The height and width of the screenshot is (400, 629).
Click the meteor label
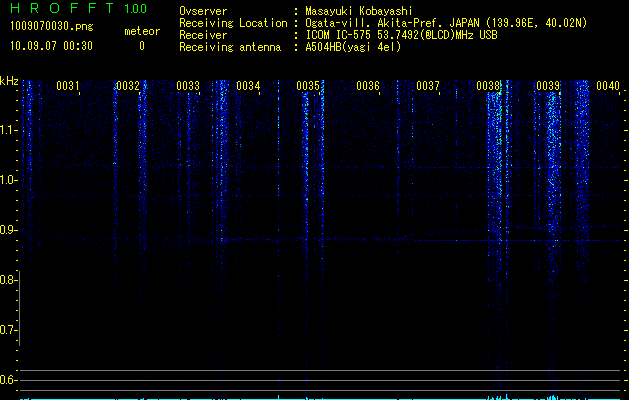142,31
